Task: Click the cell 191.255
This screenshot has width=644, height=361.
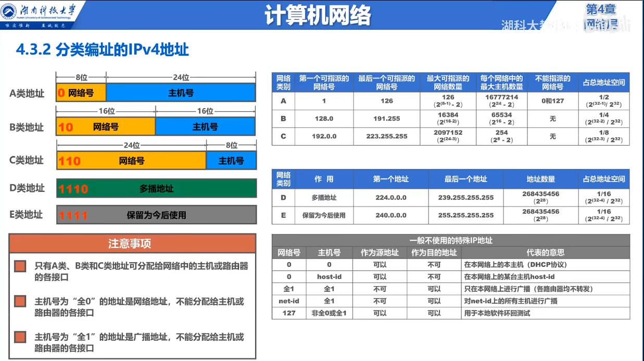Action: point(386,119)
